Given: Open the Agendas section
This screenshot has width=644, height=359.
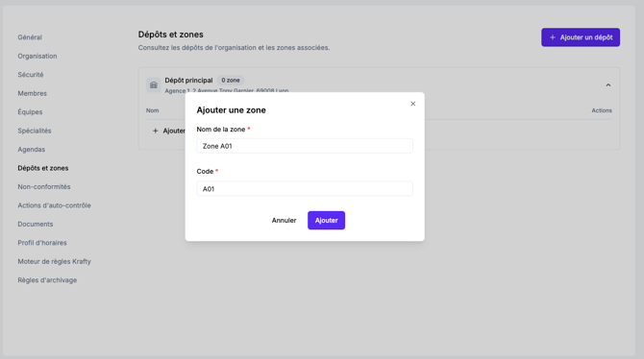Looking at the screenshot, I should point(31,150).
